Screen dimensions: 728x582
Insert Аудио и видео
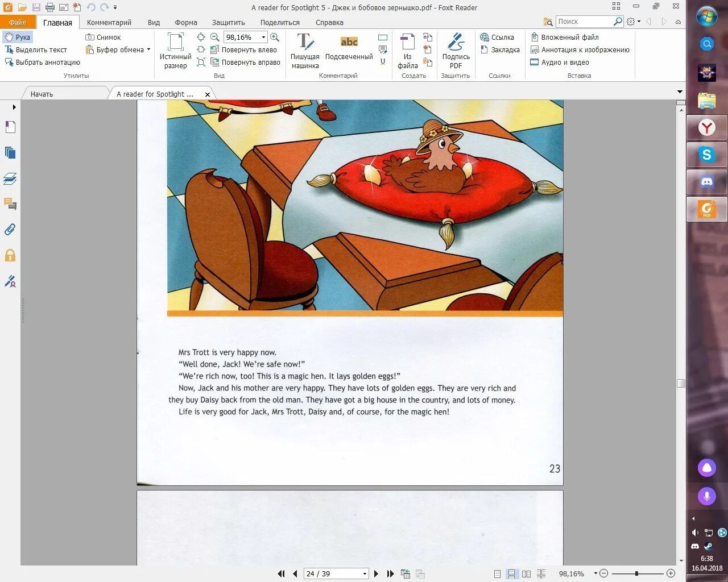click(x=560, y=62)
